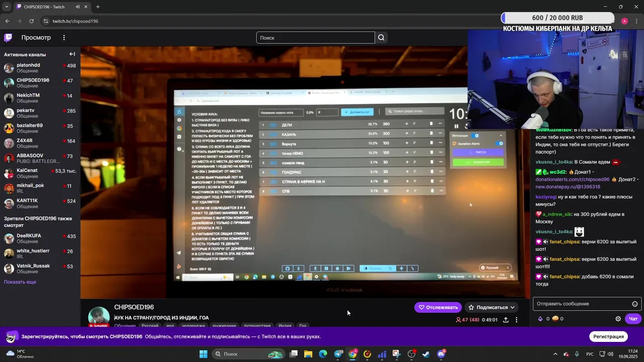The height and width of the screenshot is (362, 644).
Task: Open the Windows Start menu
Action: click(203, 354)
